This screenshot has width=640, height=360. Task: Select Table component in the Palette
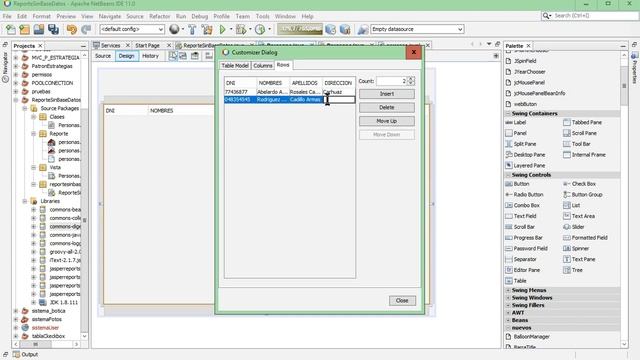point(516,281)
